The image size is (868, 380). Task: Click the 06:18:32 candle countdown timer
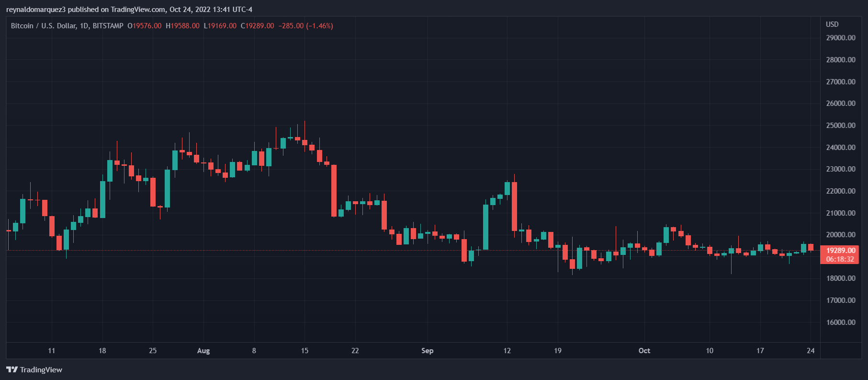pos(840,259)
